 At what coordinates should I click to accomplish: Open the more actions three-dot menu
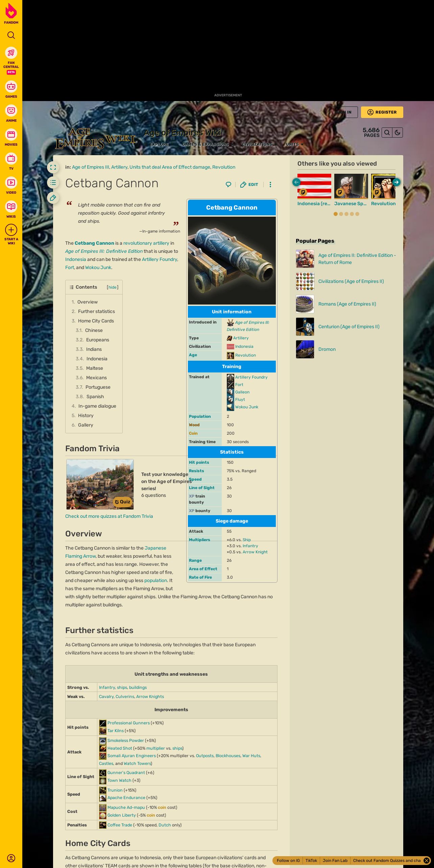pyautogui.click(x=270, y=185)
